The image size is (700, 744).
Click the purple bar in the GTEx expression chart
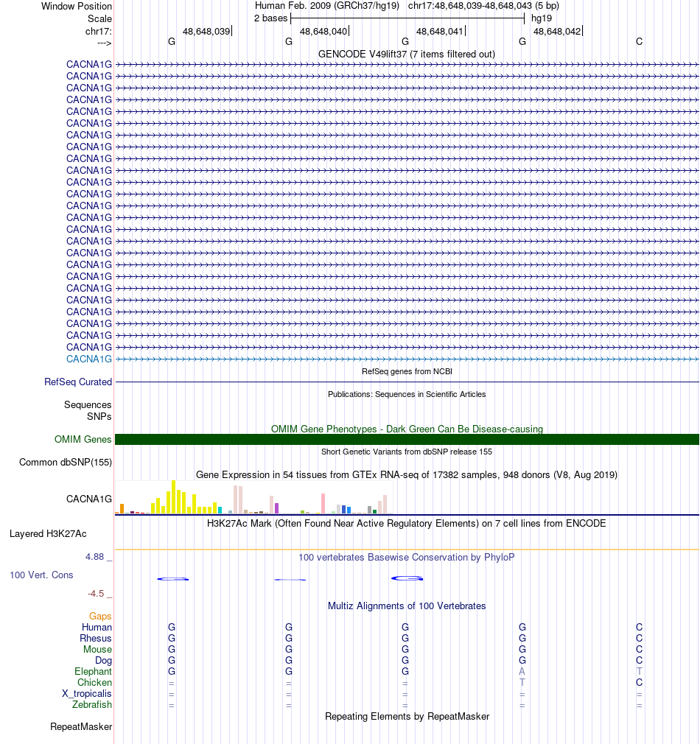pos(276,508)
